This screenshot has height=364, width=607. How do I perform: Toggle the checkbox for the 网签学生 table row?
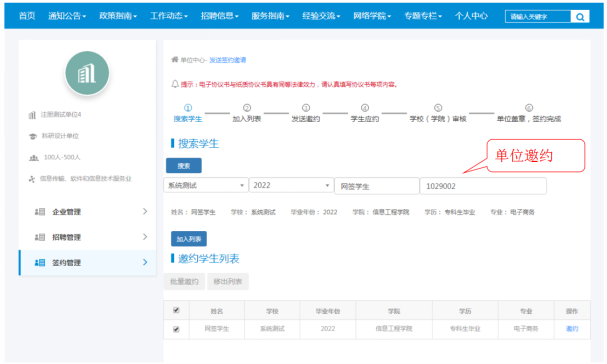tap(176, 329)
